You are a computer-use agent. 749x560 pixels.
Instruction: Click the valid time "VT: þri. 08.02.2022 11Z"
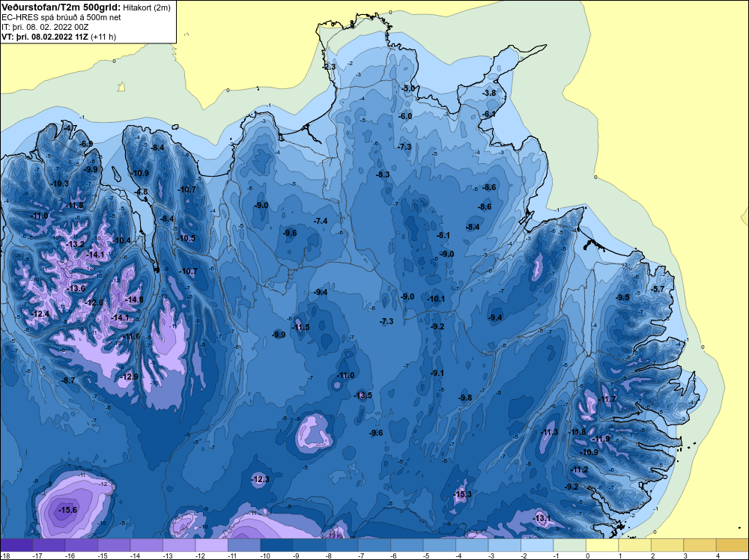click(45, 37)
